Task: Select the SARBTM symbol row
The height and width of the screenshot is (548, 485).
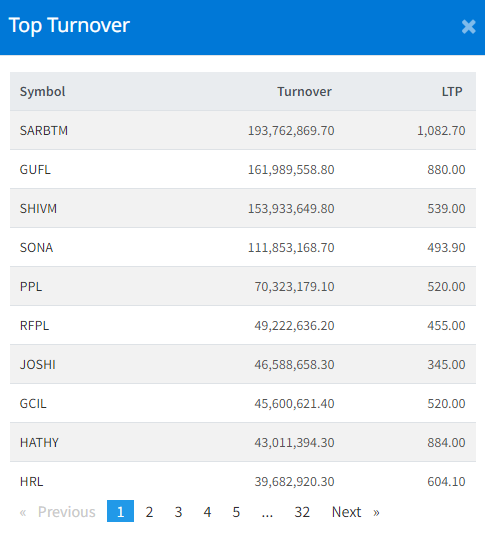Action: pyautogui.click(x=243, y=130)
